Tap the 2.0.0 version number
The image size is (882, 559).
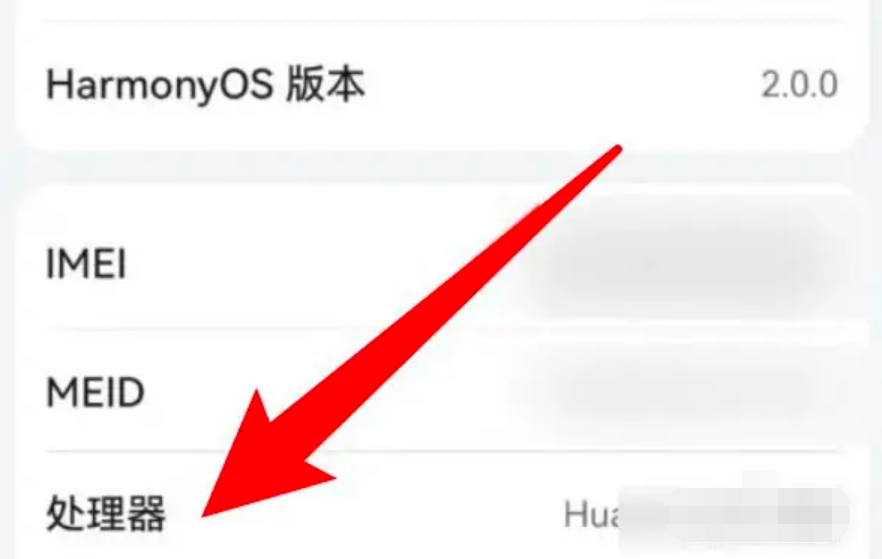[799, 85]
